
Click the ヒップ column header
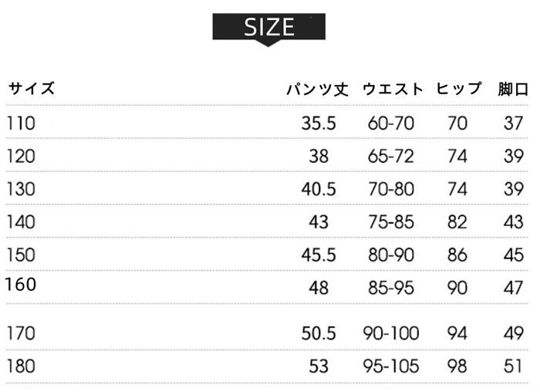458,89
